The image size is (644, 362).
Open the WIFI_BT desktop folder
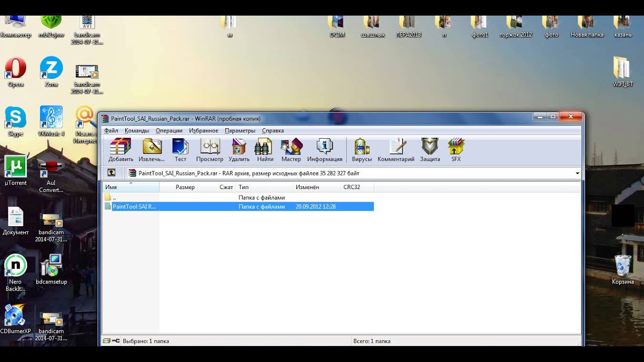[x=623, y=72]
